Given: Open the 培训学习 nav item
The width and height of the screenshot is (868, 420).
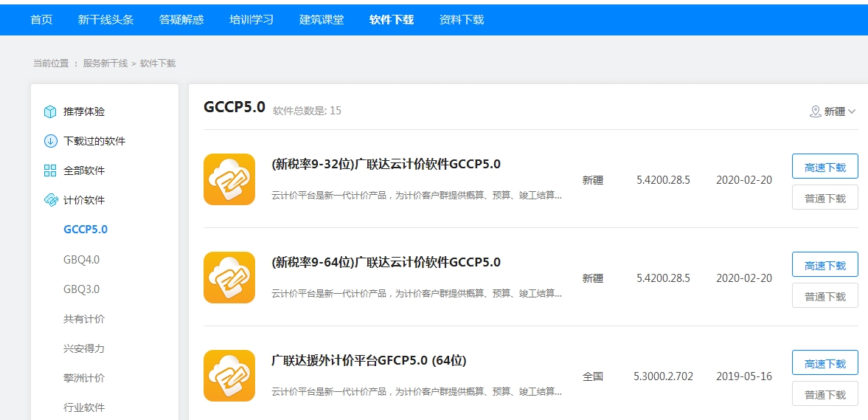Looking at the screenshot, I should [252, 19].
